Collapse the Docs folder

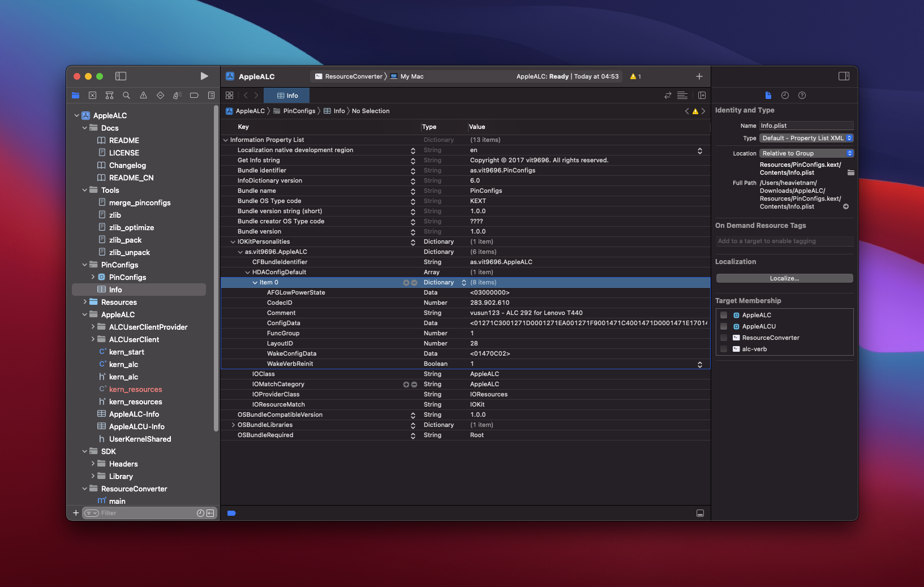click(85, 128)
